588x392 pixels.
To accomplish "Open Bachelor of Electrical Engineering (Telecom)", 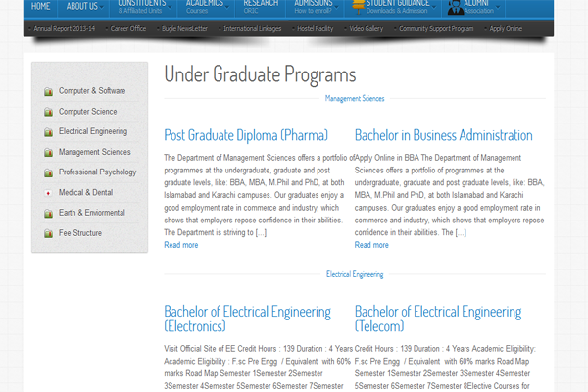I will [438, 318].
